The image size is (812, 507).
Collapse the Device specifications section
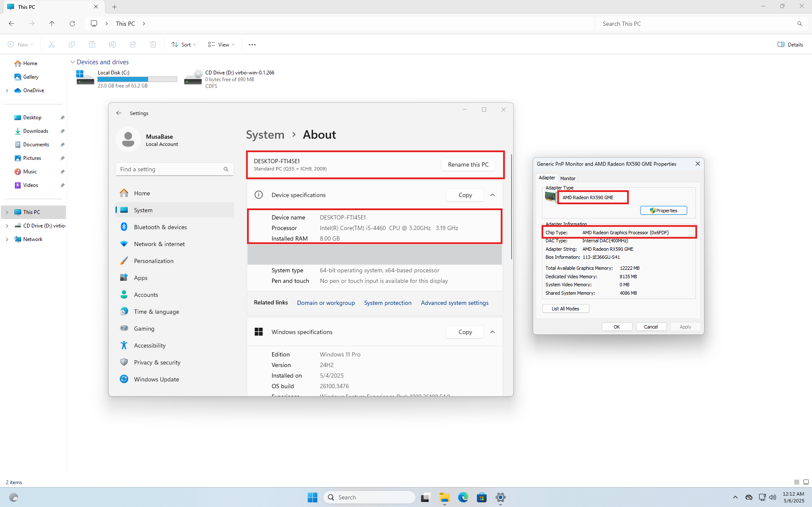[x=493, y=195]
